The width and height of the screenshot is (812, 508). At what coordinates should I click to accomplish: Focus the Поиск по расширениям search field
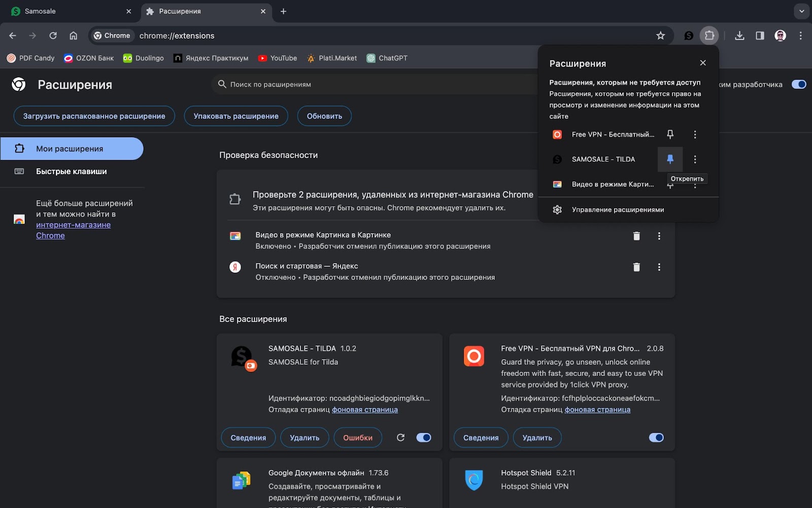(x=376, y=84)
